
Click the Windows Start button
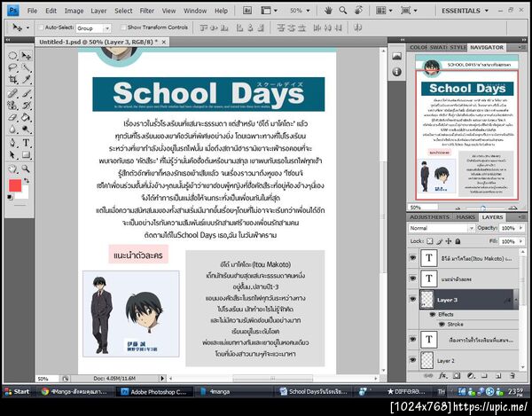[x=17, y=391]
